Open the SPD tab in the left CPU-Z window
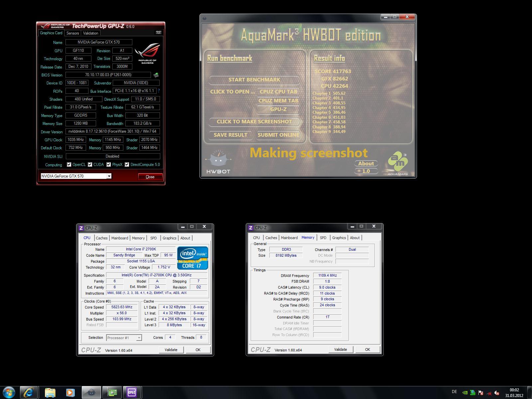532x399 pixels. (153, 238)
